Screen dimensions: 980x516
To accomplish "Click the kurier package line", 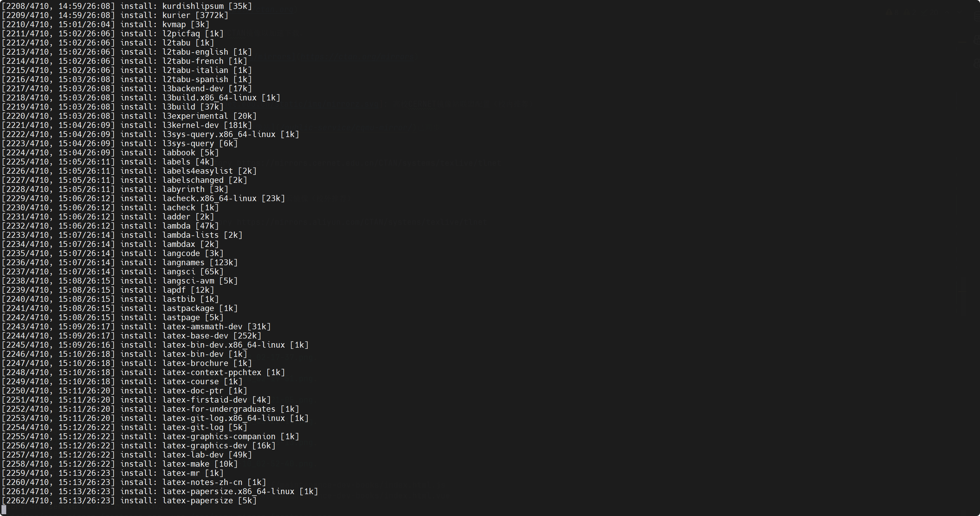I will [x=176, y=15].
